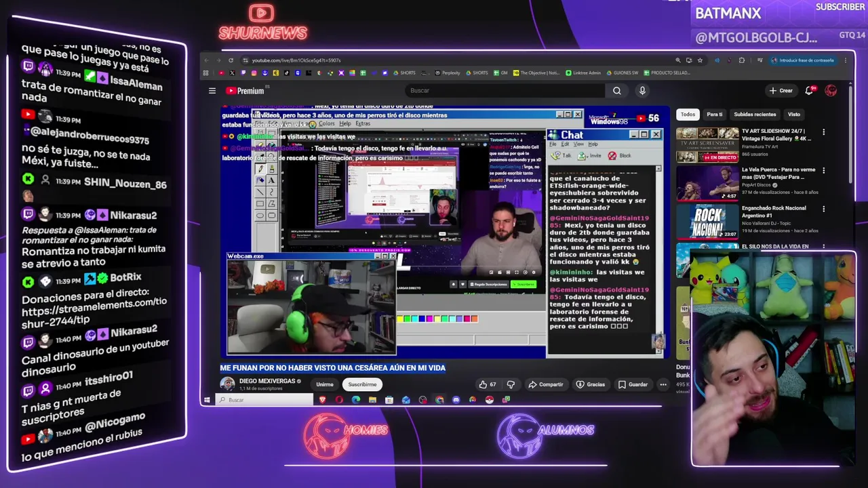
Task: Open YouTube notifications bell
Action: (810, 90)
